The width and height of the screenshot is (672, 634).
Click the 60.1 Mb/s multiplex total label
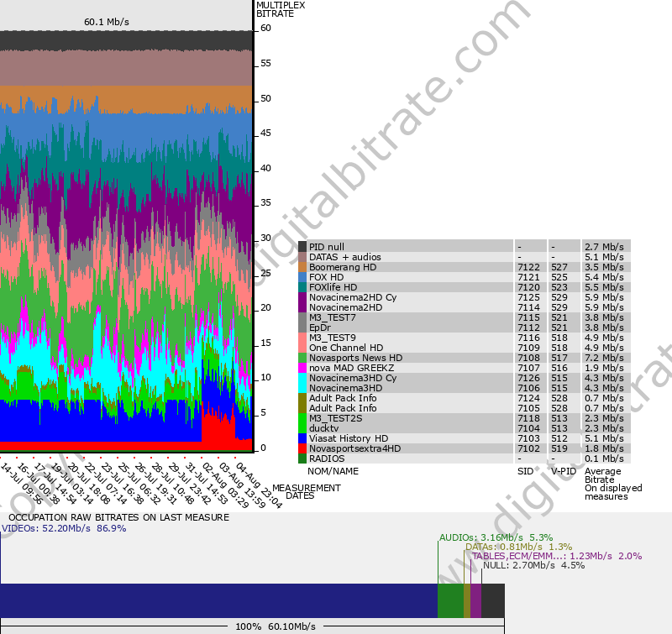(107, 22)
